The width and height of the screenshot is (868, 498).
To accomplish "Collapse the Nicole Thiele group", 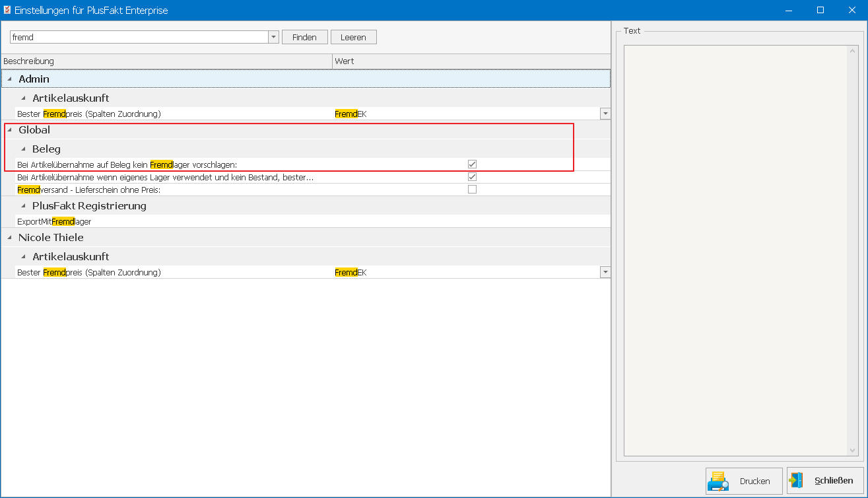I will click(x=9, y=238).
